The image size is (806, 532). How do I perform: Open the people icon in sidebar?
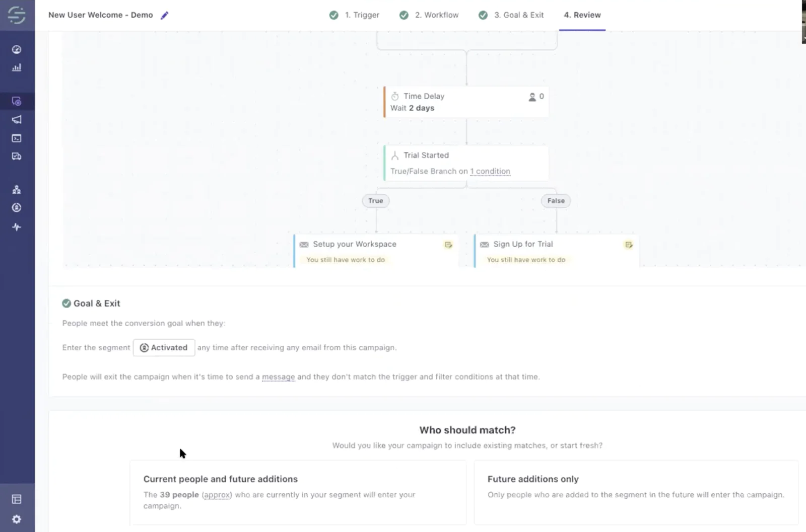coord(17,190)
